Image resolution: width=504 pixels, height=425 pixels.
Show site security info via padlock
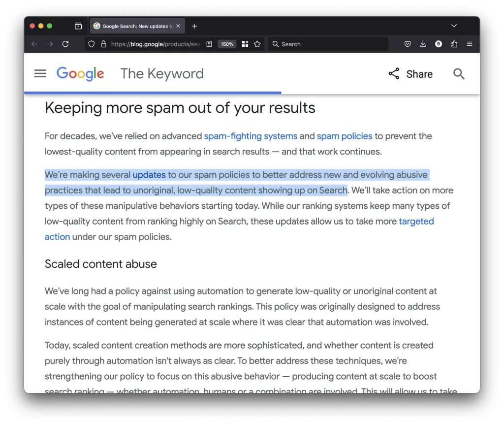[103, 44]
